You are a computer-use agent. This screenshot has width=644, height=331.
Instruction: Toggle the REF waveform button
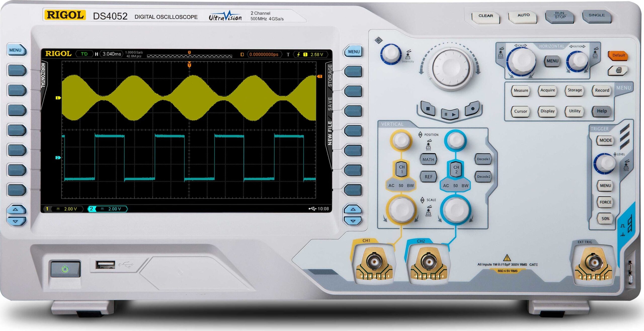point(428,177)
